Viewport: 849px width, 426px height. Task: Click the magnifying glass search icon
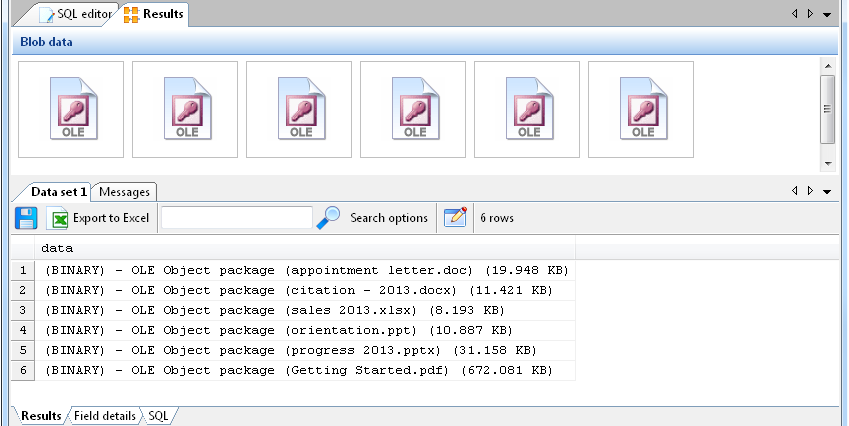pos(329,218)
